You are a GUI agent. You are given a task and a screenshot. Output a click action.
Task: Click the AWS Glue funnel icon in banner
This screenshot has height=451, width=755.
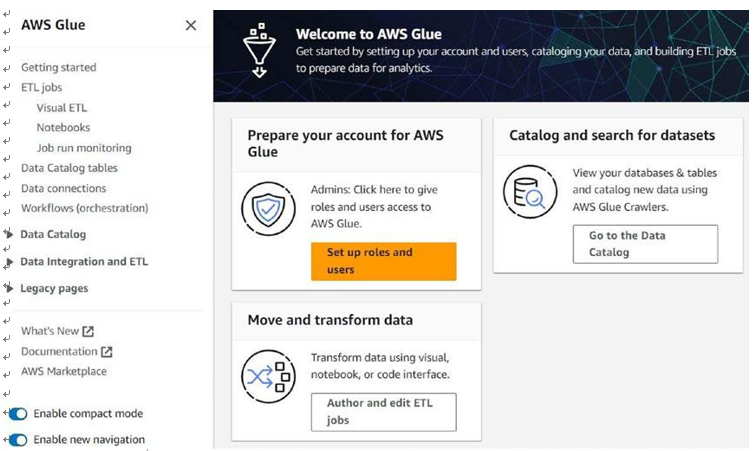(x=260, y=50)
